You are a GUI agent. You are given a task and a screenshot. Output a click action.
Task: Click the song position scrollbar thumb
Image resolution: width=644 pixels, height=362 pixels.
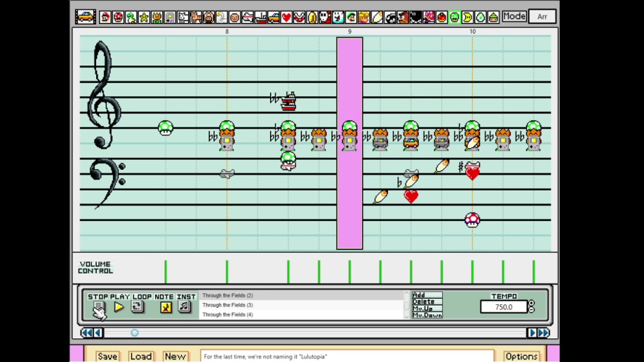click(x=134, y=332)
